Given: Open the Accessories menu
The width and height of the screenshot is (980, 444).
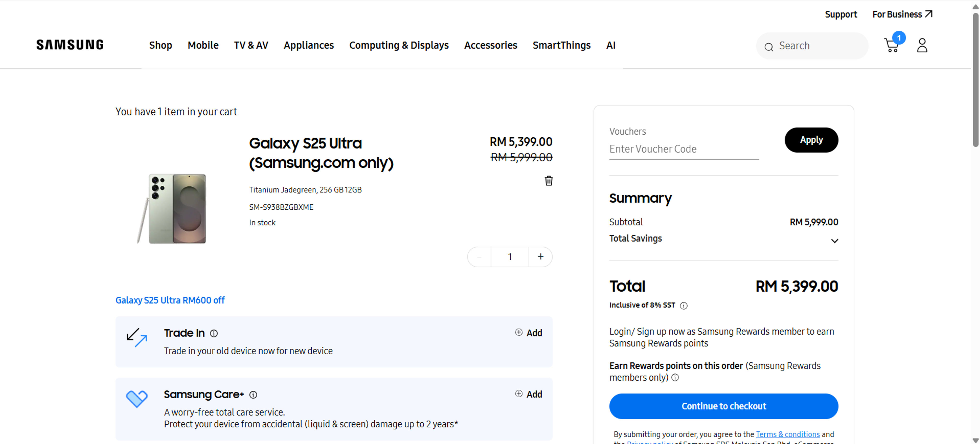Looking at the screenshot, I should pyautogui.click(x=490, y=45).
